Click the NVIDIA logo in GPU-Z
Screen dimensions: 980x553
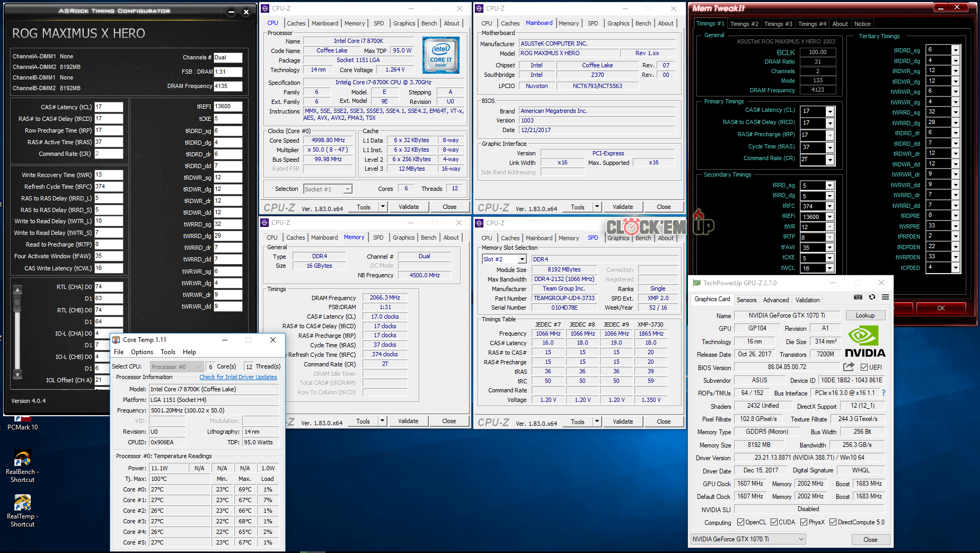pyautogui.click(x=865, y=341)
